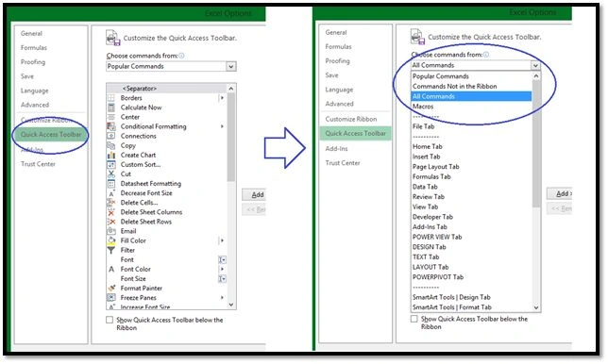Select the Delete Cells command icon

tap(111, 203)
